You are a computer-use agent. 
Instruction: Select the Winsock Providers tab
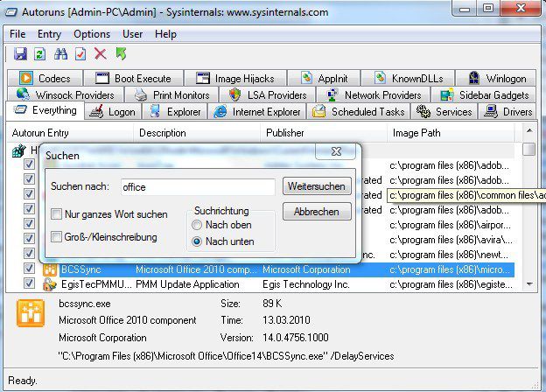(66, 94)
